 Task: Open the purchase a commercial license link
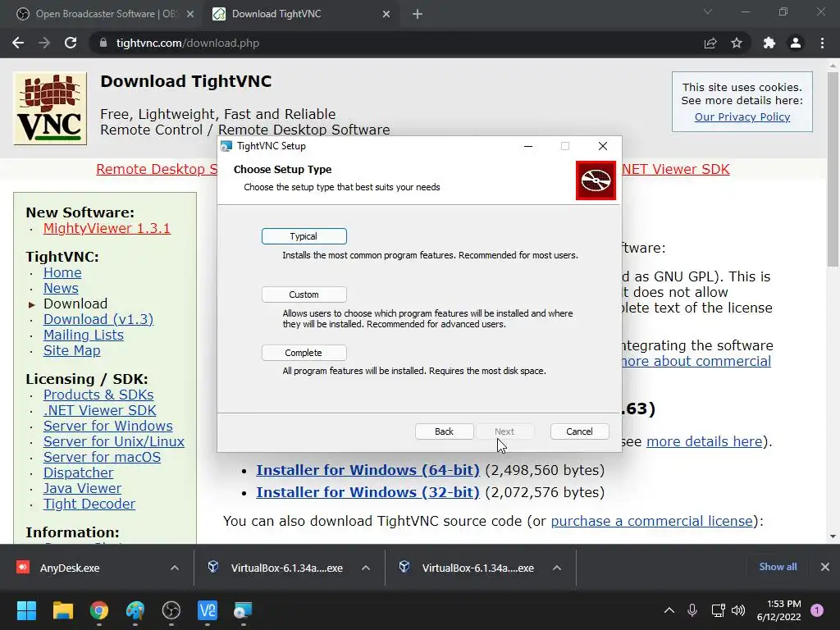[x=651, y=521]
